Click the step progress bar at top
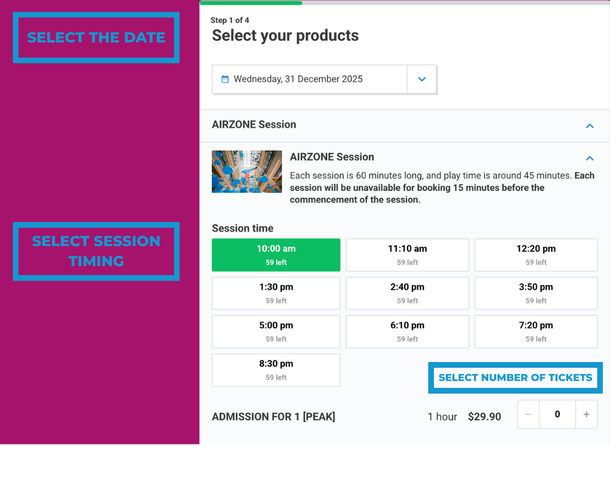The image size is (610, 494). click(404, 3)
